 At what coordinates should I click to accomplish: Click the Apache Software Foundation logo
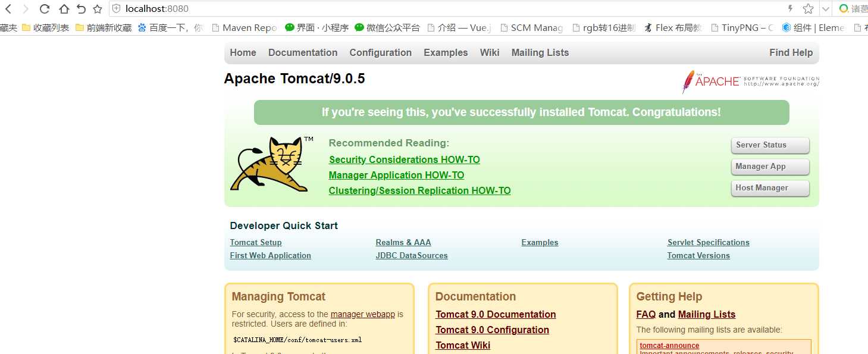coord(750,82)
